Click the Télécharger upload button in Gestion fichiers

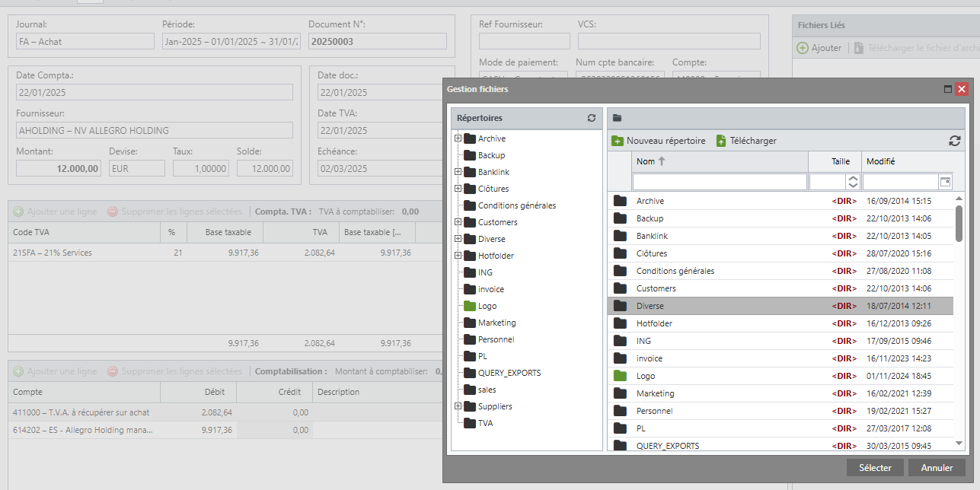(745, 141)
